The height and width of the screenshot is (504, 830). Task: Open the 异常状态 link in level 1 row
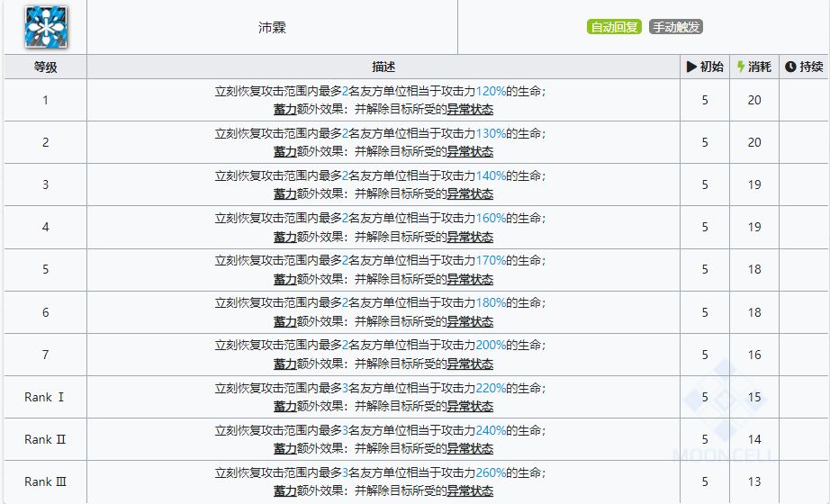[x=470, y=110]
